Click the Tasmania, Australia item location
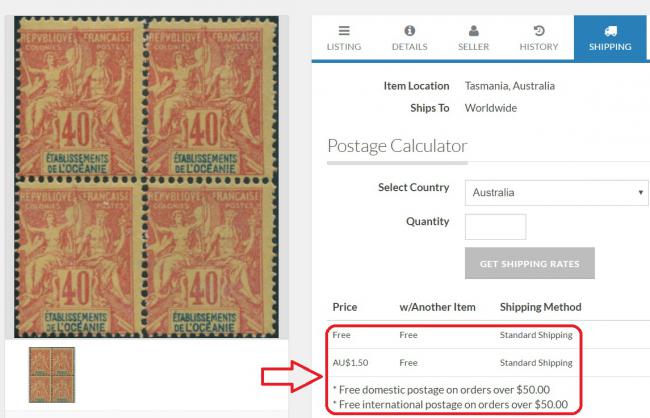650x418 pixels. click(509, 86)
